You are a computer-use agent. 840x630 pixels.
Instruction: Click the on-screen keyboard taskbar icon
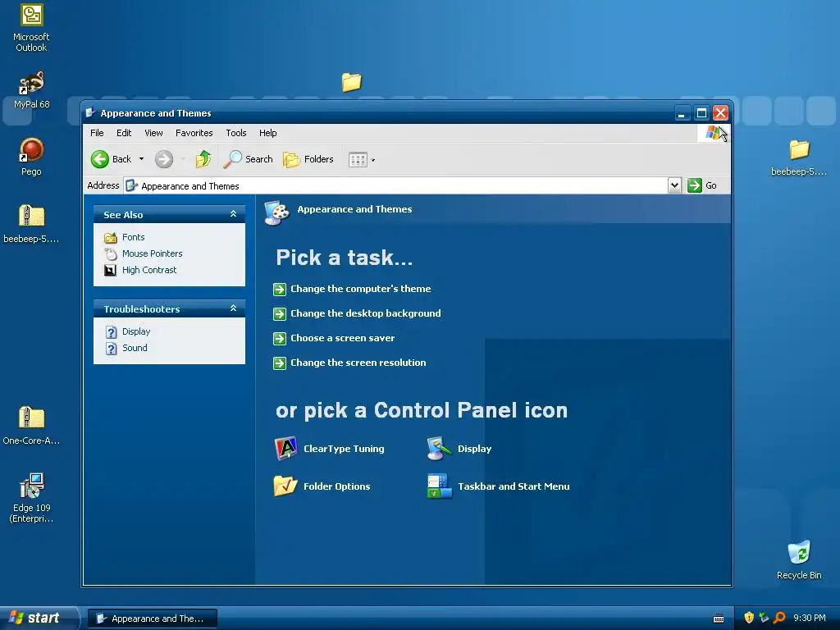coord(719,619)
